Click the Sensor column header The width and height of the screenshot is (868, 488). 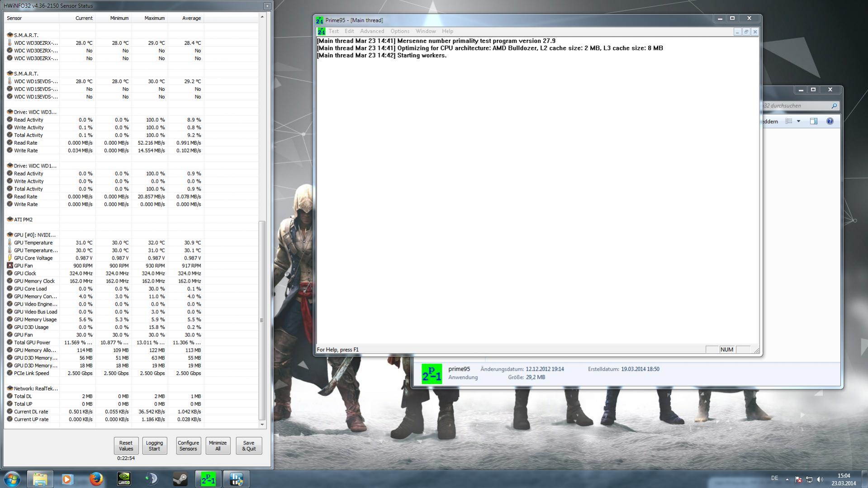(32, 18)
